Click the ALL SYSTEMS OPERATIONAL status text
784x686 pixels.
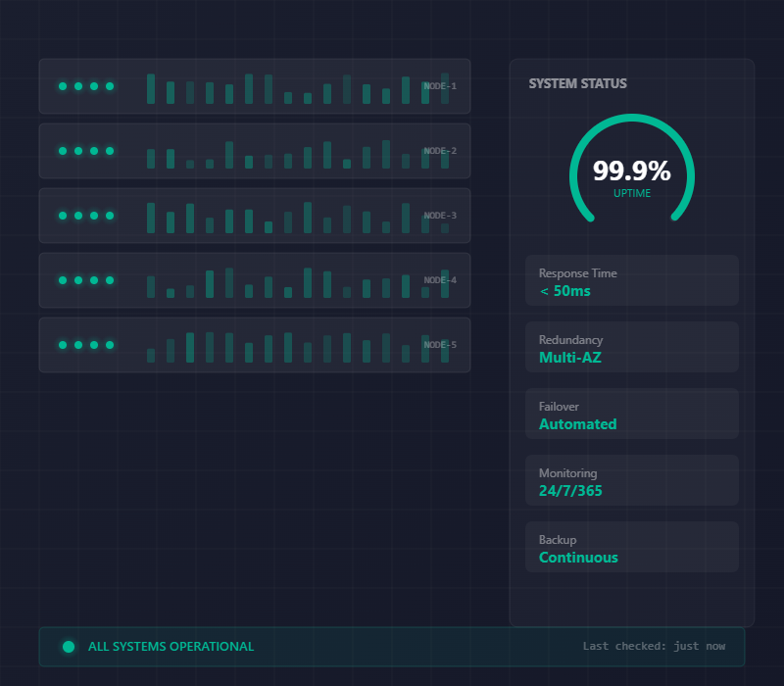coord(171,647)
